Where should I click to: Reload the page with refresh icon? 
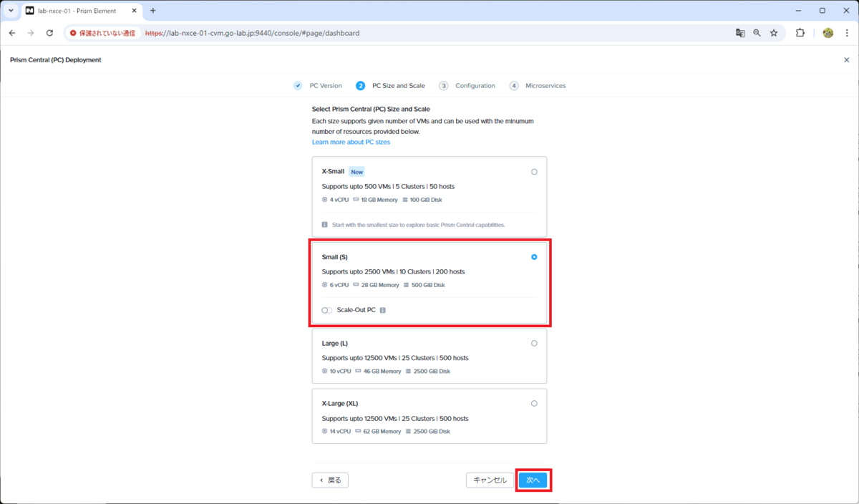(49, 33)
